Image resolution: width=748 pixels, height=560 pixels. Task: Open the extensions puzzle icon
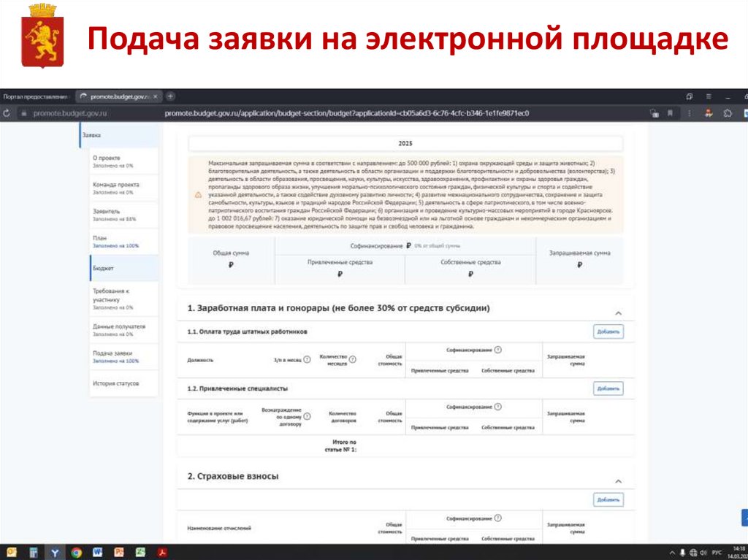[728, 113]
